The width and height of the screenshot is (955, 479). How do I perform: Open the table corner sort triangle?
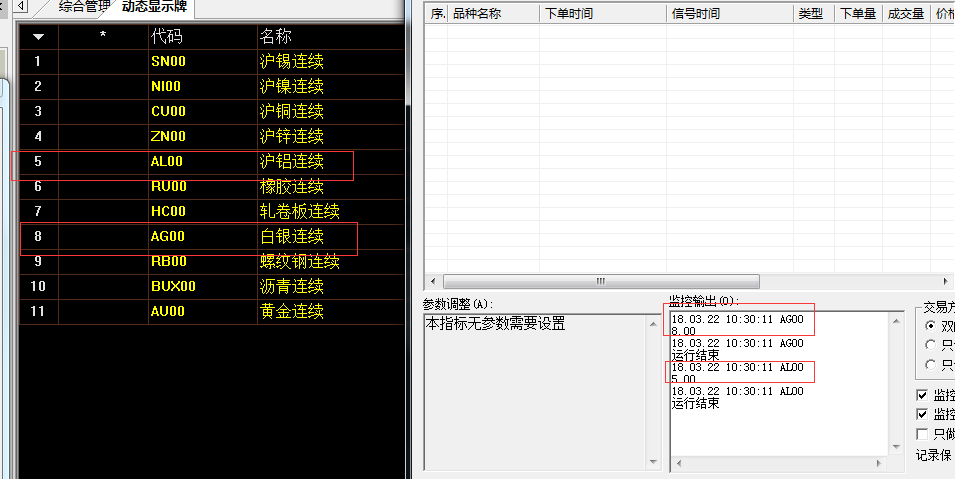38,37
